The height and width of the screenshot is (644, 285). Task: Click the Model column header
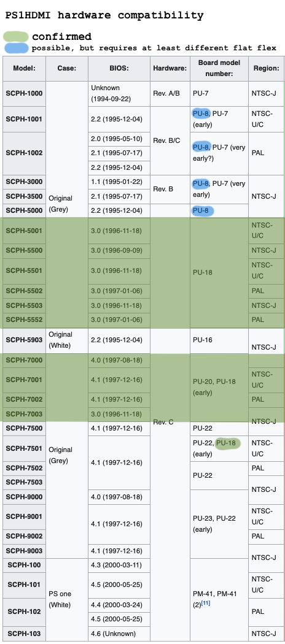[x=25, y=69]
